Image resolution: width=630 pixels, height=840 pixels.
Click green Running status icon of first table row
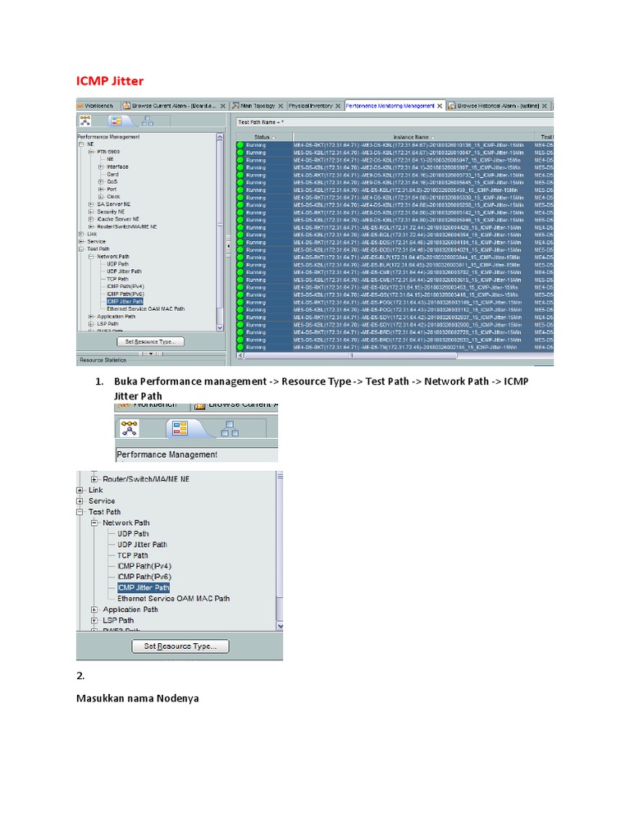(240, 145)
